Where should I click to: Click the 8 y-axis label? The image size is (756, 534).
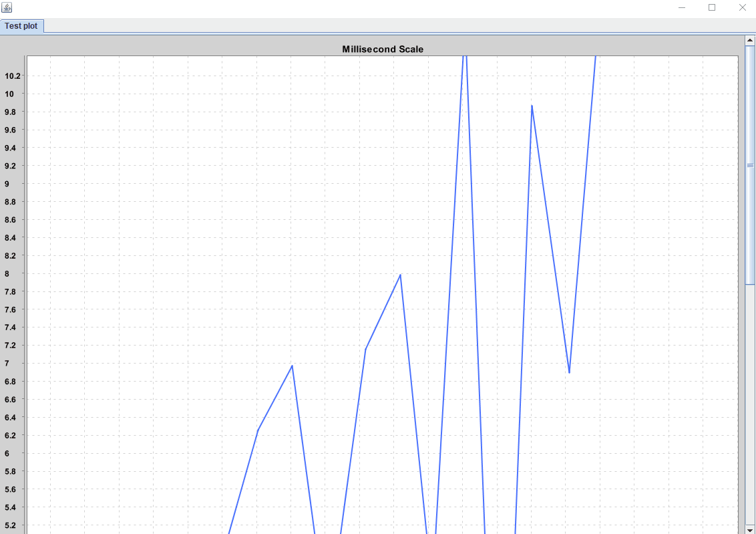(x=7, y=273)
